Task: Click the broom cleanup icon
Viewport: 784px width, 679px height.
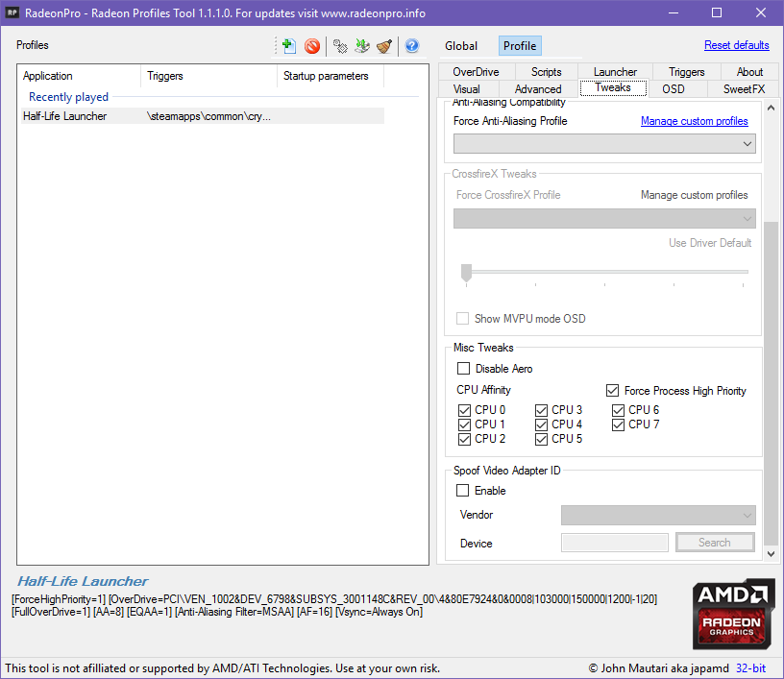Action: (x=384, y=46)
